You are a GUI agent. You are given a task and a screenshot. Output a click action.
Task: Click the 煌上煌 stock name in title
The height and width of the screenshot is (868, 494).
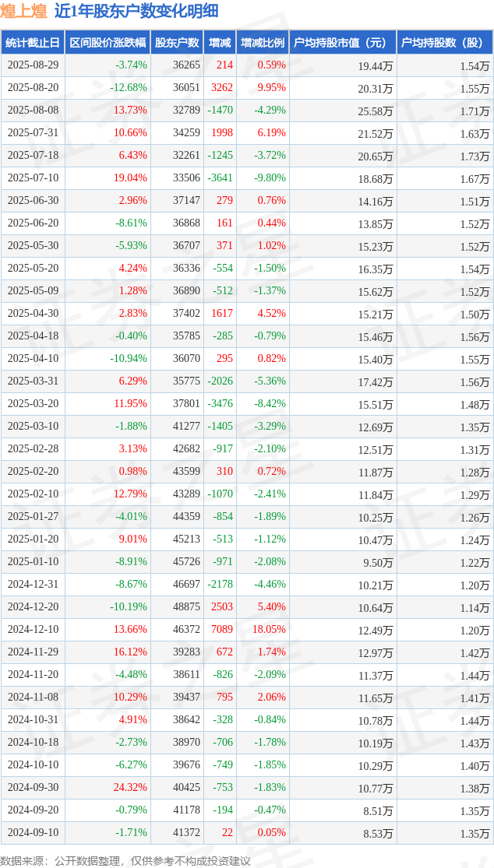pyautogui.click(x=26, y=11)
